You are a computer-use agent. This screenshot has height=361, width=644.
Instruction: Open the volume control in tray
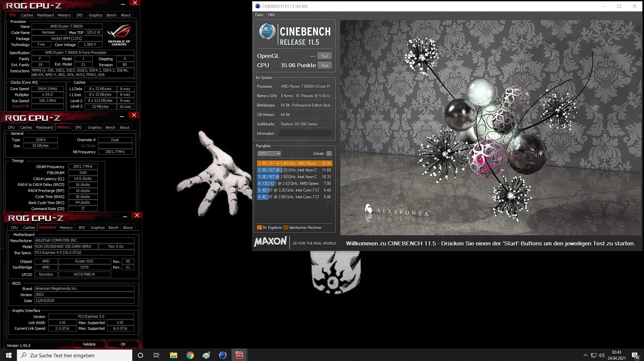click(601, 355)
